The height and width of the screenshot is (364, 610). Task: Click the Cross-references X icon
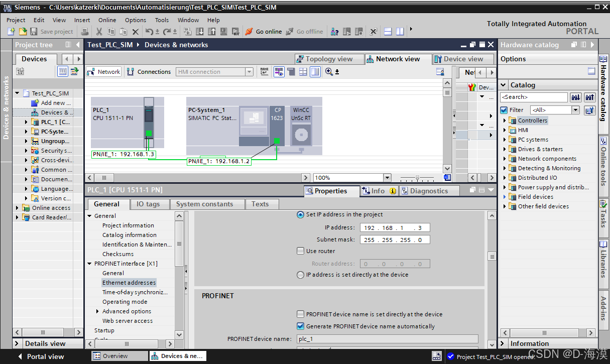coord(373,31)
